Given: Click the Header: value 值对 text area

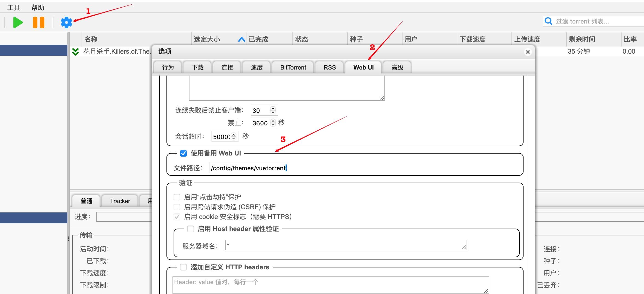Looking at the screenshot, I should (331, 285).
